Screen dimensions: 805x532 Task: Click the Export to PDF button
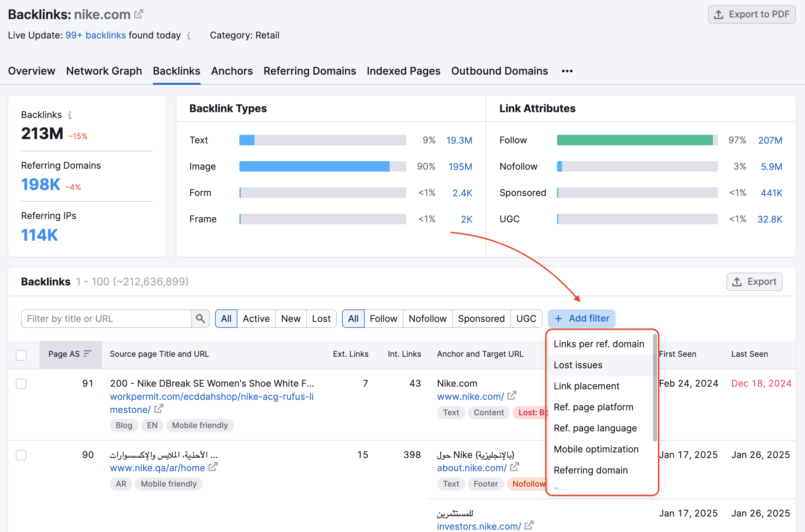coord(751,14)
